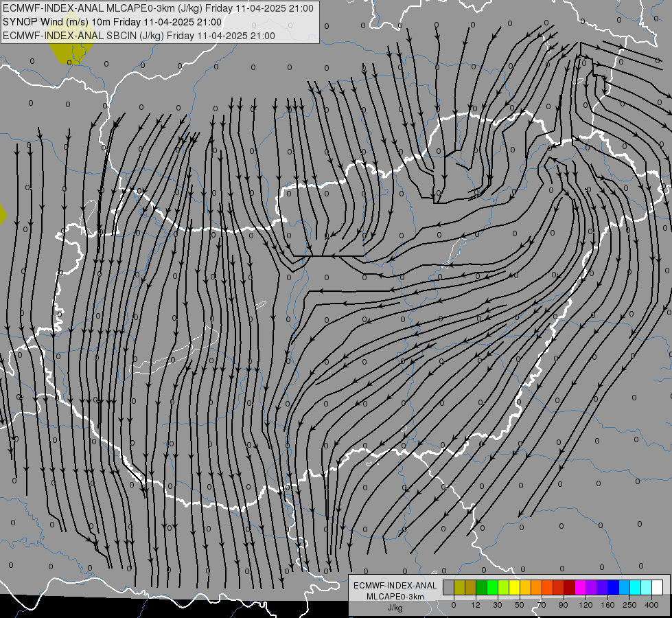Viewport: 672px width, 618px height.
Task: Click the 0 legend tick value
Action: pos(454,605)
